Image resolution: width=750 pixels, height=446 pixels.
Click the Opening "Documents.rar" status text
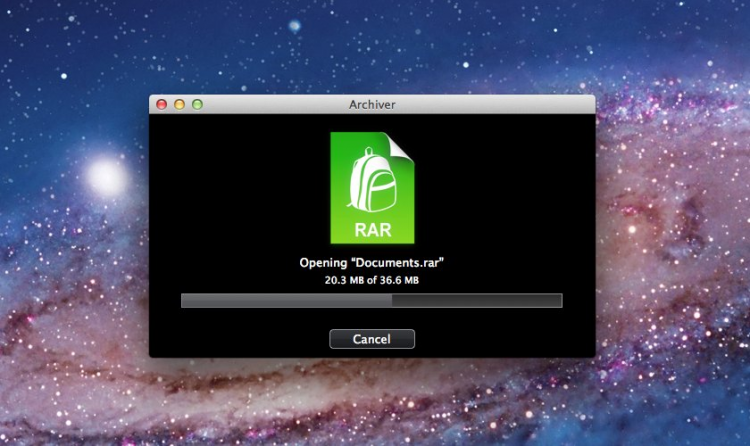point(372,263)
